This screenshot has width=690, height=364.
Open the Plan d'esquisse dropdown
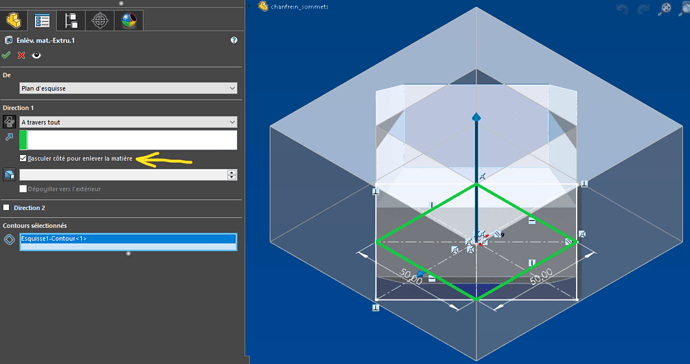[x=128, y=88]
